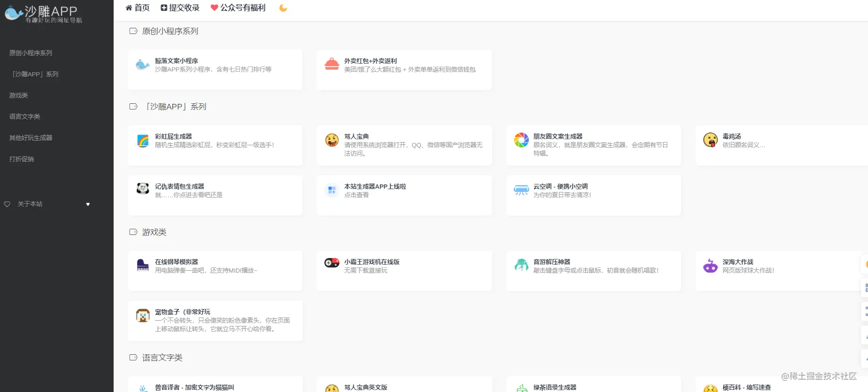Click the red heart icon next to 公众号有福利
The height and width of the screenshot is (392, 868).
click(x=214, y=8)
